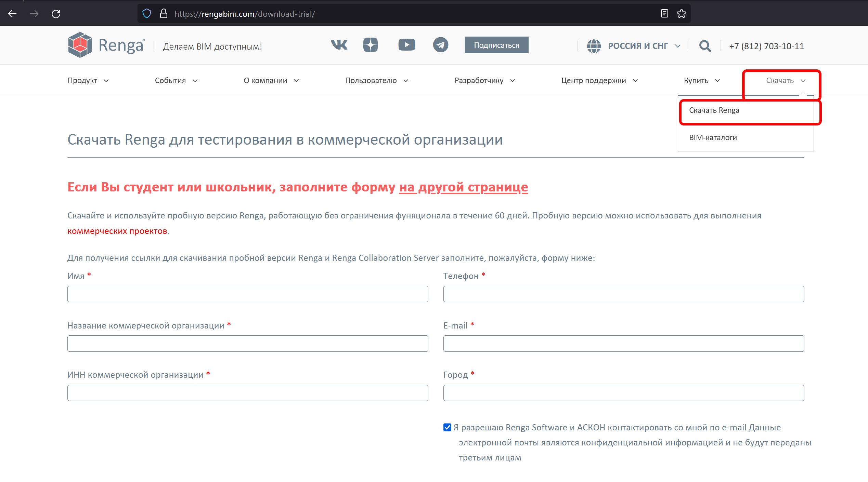The width and height of the screenshot is (868, 482).
Task: Expand the РОССИЯ И СНГ region dropdown
Action: (x=644, y=46)
